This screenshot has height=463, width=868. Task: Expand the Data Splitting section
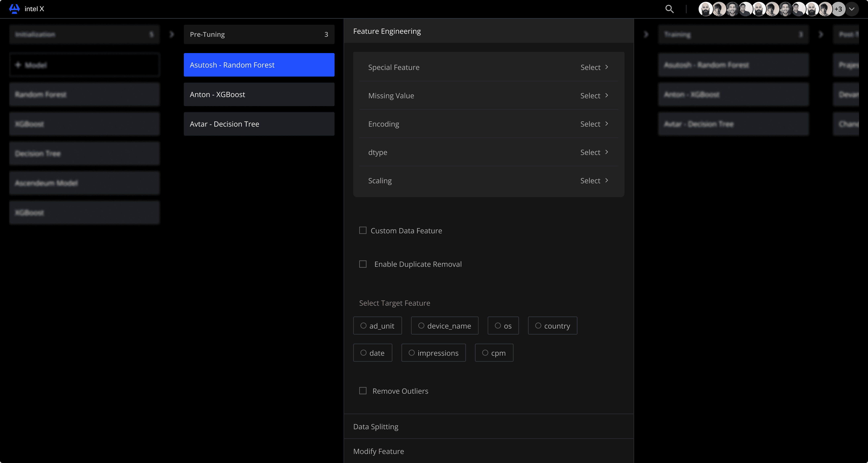pyautogui.click(x=375, y=427)
